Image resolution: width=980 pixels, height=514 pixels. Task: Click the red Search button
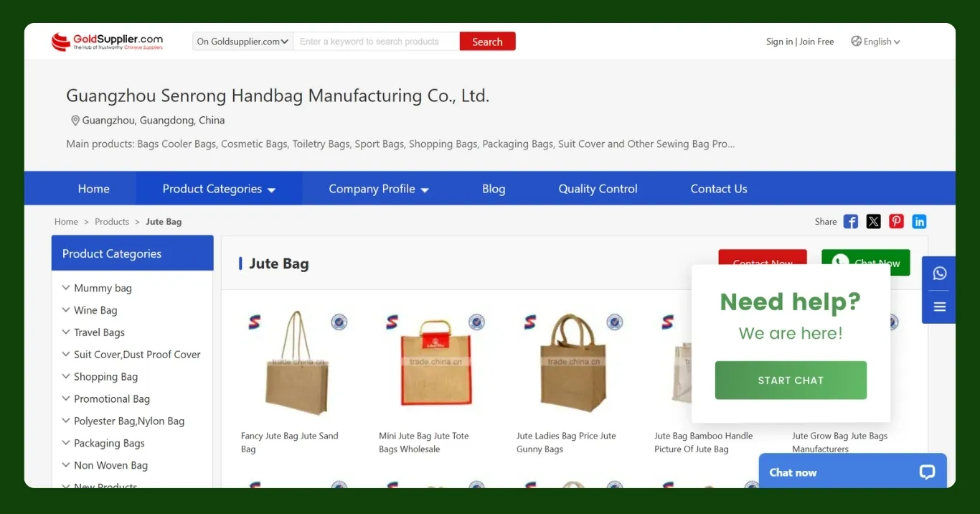[487, 42]
